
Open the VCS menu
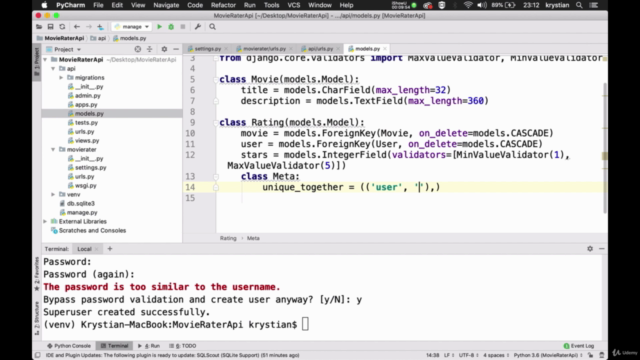[293, 5]
